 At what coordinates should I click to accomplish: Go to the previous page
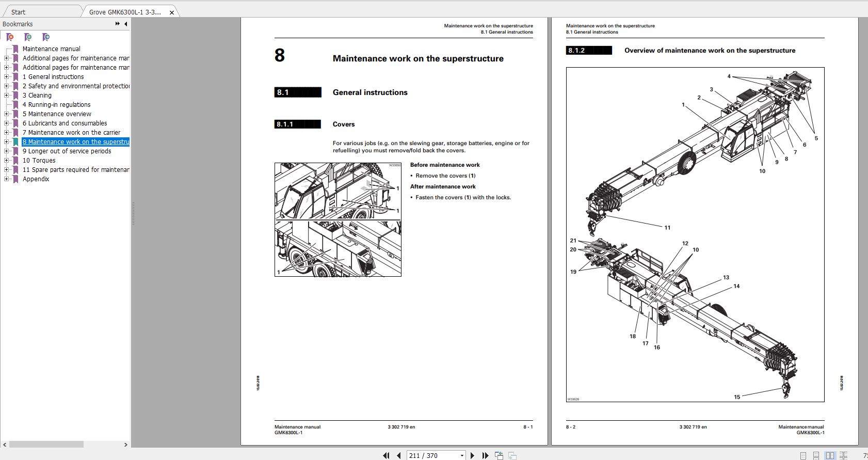tap(399, 455)
